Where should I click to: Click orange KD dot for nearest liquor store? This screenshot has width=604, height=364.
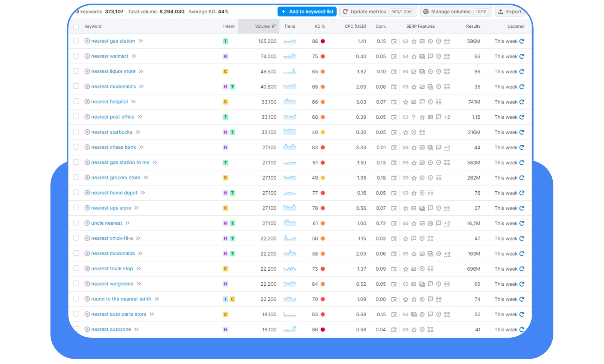coord(323,71)
